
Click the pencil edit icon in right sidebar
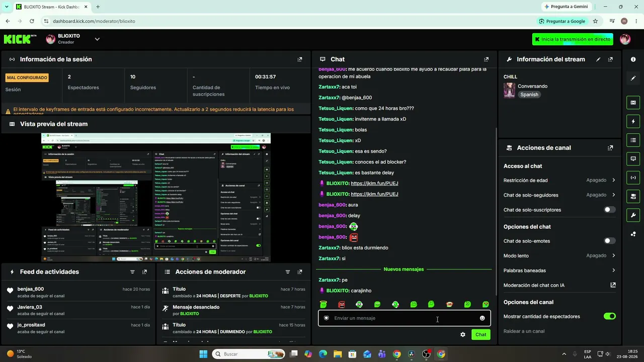(x=633, y=78)
